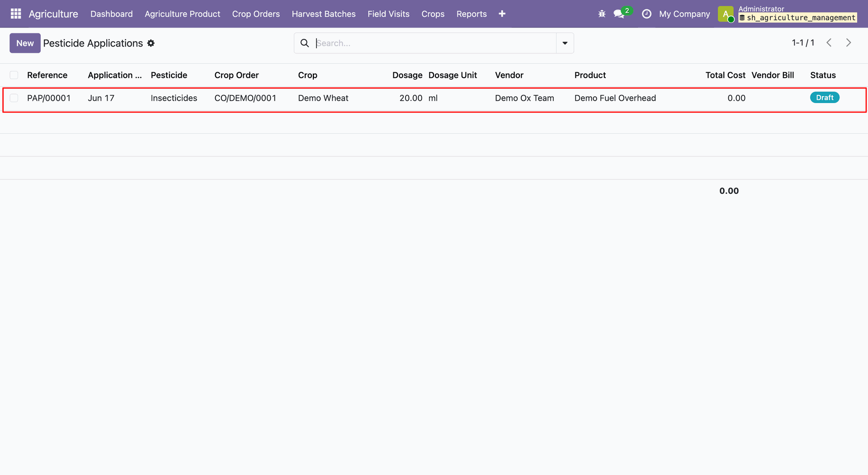
Task: Open the apps grid menu icon
Action: tap(16, 14)
